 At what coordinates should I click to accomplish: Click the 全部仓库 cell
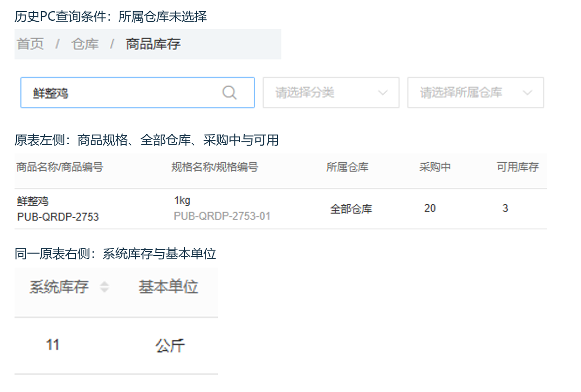351,209
